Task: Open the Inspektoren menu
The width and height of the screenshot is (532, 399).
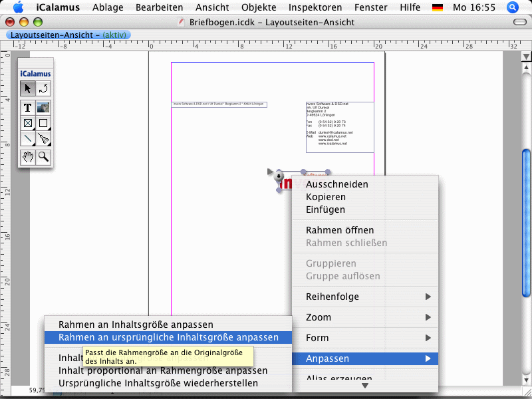Action: pos(315,7)
